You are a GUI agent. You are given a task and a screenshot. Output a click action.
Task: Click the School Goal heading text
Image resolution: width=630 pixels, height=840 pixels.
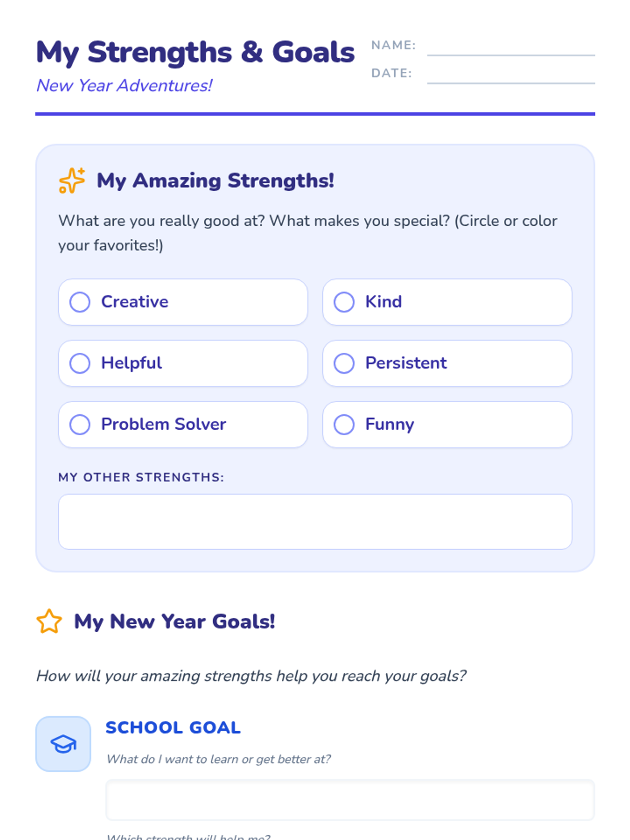point(173,728)
